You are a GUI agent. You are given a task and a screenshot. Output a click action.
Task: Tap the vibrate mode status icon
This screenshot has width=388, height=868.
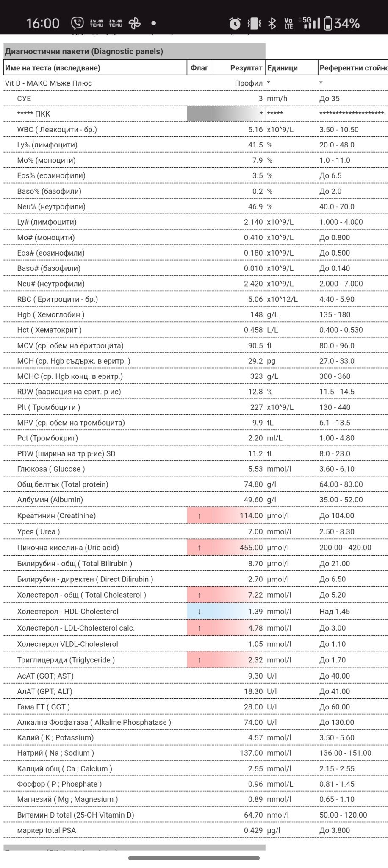[254, 23]
